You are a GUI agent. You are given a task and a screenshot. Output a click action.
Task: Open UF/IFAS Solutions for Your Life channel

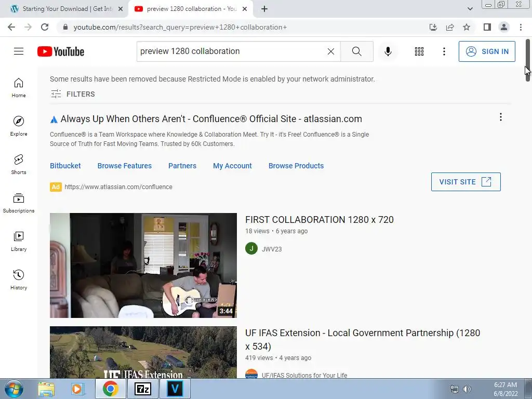[x=304, y=375]
